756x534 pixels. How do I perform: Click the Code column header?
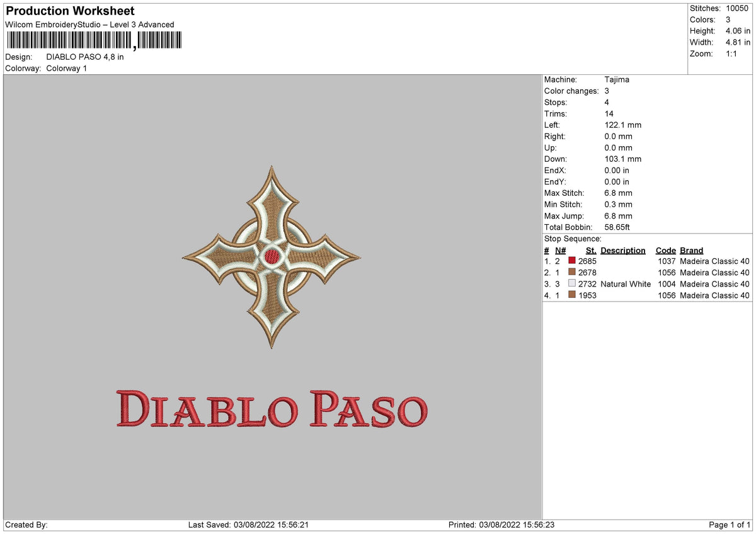(x=666, y=250)
